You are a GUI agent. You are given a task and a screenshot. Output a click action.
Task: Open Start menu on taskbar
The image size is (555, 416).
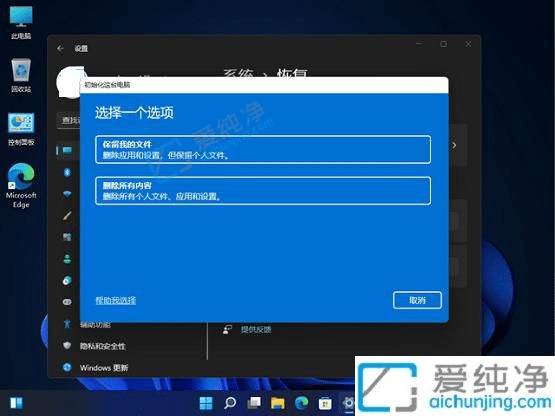pyautogui.click(x=206, y=403)
